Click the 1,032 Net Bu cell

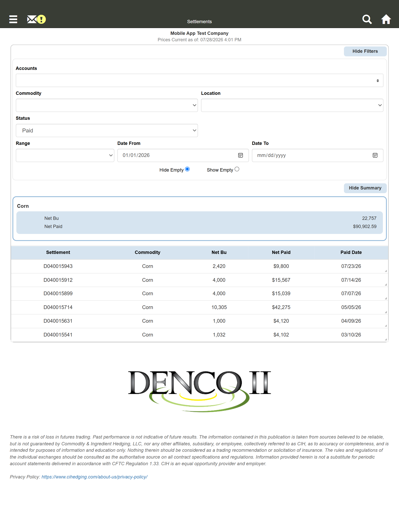(x=219, y=335)
